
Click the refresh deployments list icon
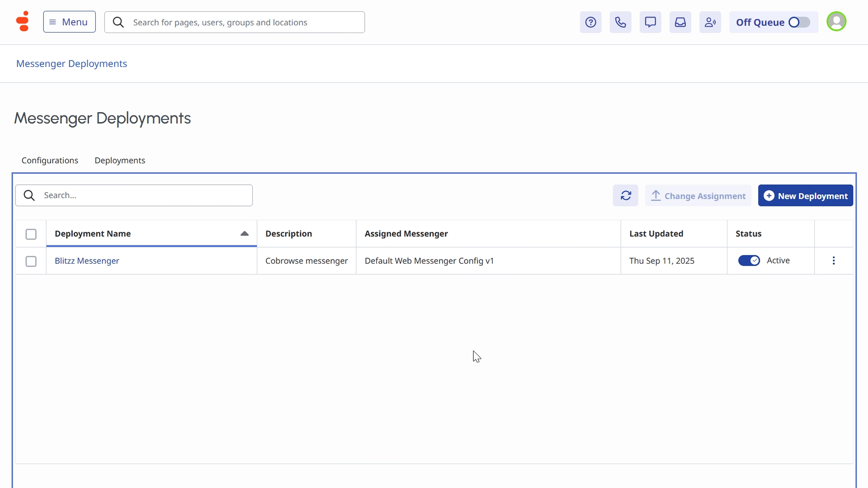(625, 196)
